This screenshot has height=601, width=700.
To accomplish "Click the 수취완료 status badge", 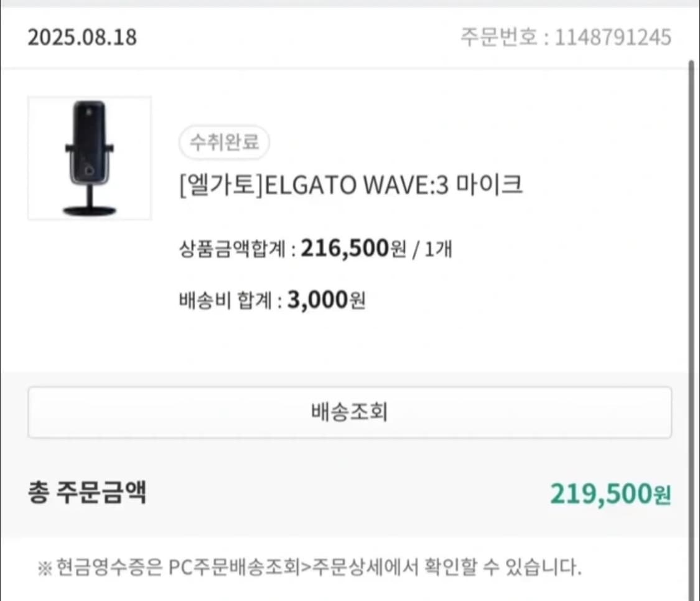I will (224, 142).
